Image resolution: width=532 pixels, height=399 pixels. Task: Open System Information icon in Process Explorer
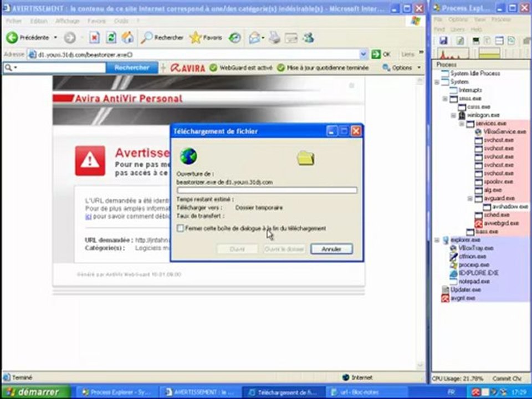476,41
